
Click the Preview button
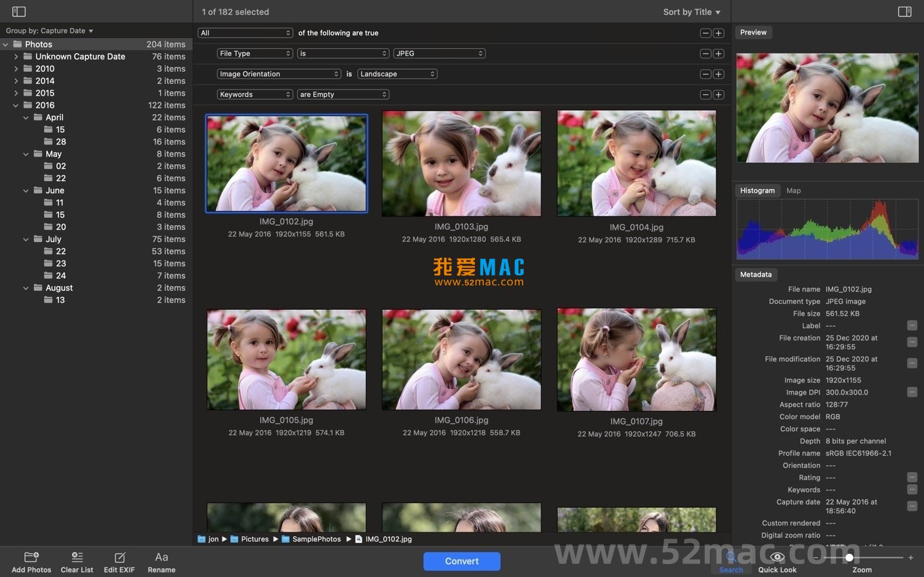[x=753, y=32]
